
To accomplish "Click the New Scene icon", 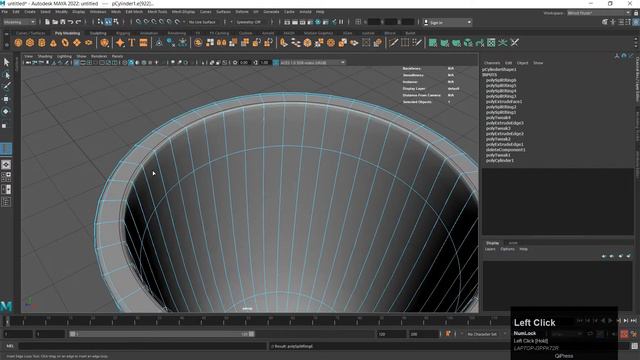I will point(47,22).
